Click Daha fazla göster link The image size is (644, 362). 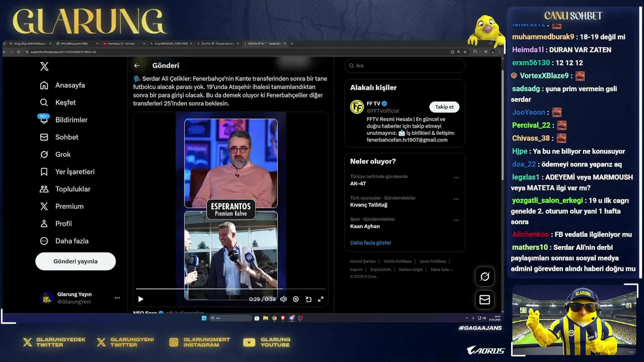[370, 243]
